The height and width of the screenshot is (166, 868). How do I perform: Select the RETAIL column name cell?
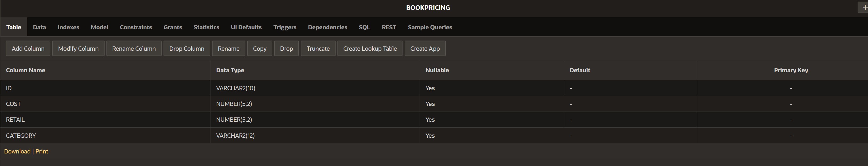(105, 120)
